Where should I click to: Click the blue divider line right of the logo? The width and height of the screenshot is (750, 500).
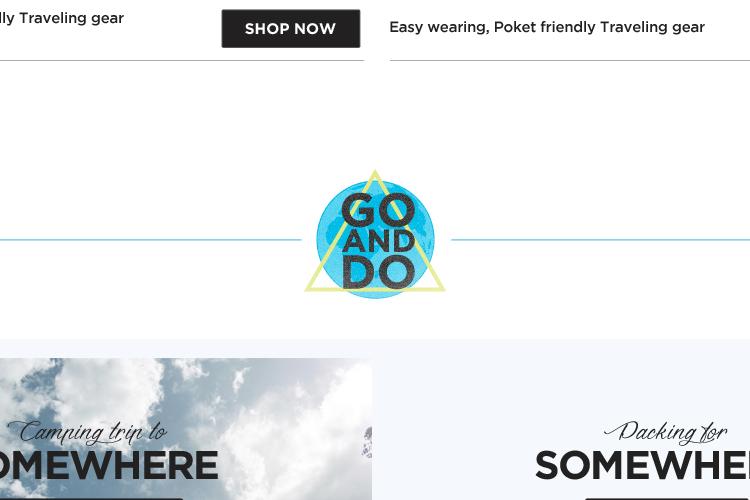[x=600, y=240]
